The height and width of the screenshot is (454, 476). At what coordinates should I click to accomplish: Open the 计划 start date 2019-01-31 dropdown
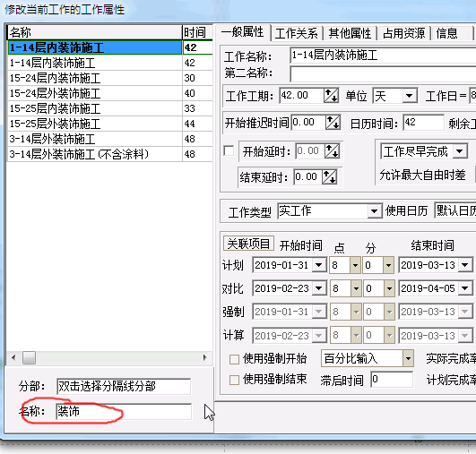319,265
